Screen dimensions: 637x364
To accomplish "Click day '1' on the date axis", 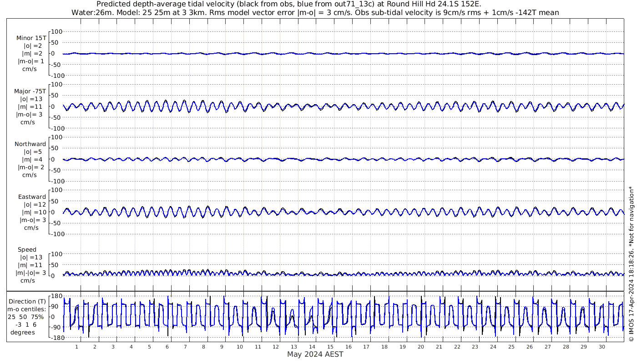I will tap(76, 347).
